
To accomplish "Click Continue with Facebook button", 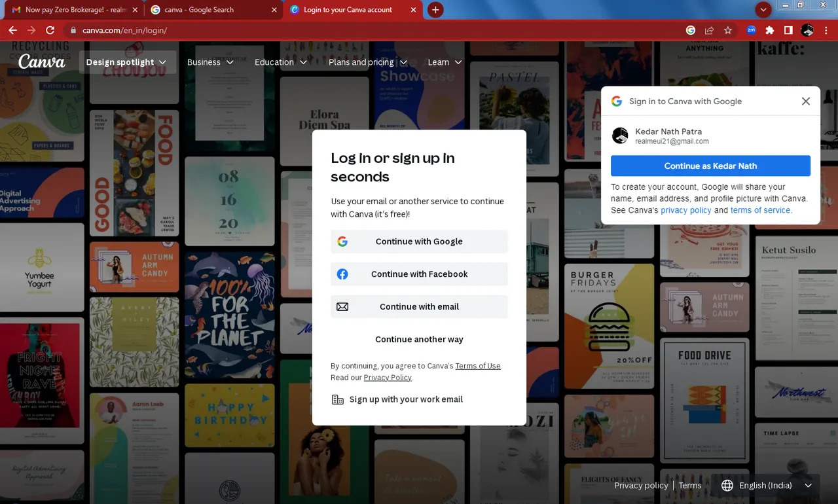I will [x=419, y=274].
